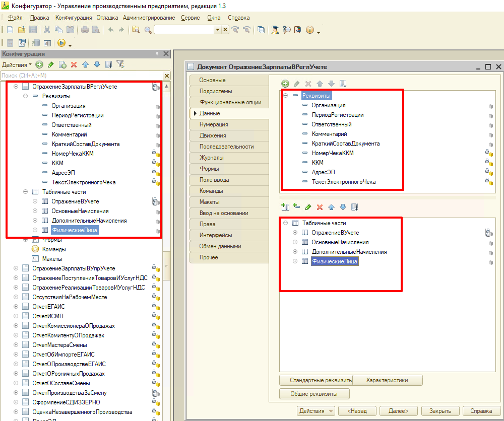Switch to the Движения tab
Image resolution: width=504 pixels, height=421 pixels.
pos(213,135)
